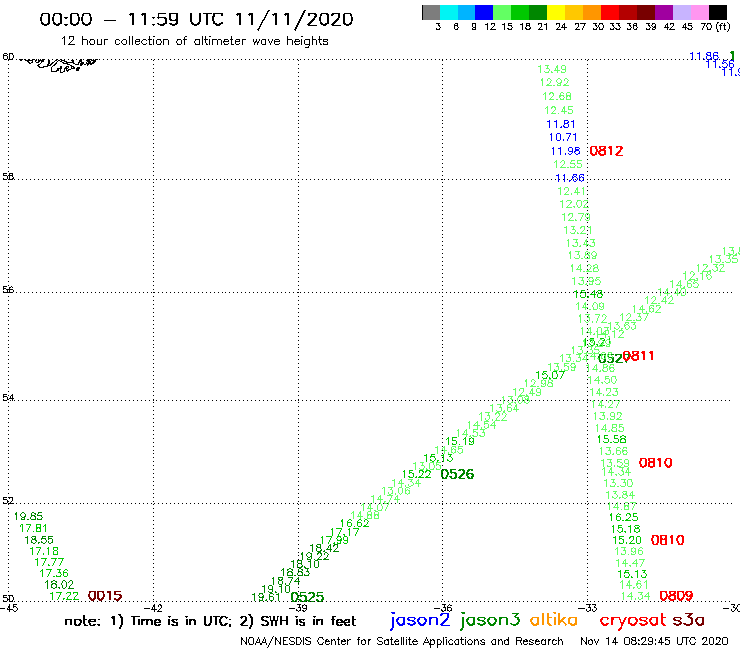This screenshot has width=740, height=650.
Task: Click the longitude axis label -36
Action: [443, 608]
